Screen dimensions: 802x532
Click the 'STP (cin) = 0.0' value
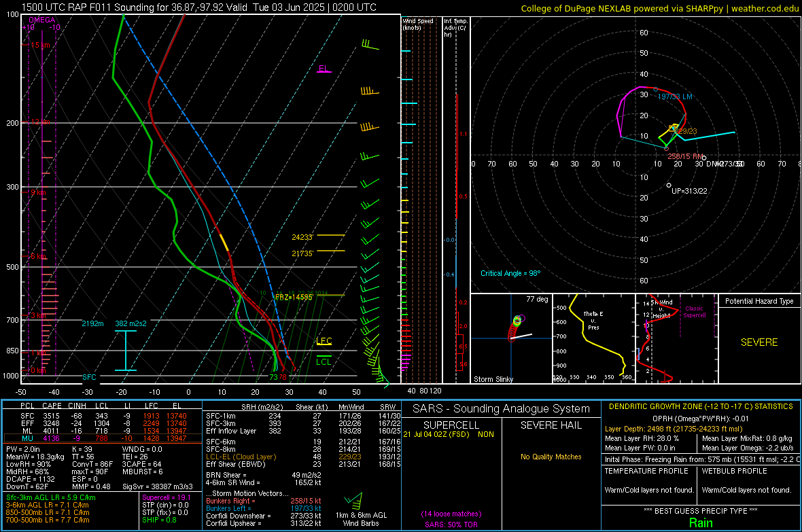point(165,505)
